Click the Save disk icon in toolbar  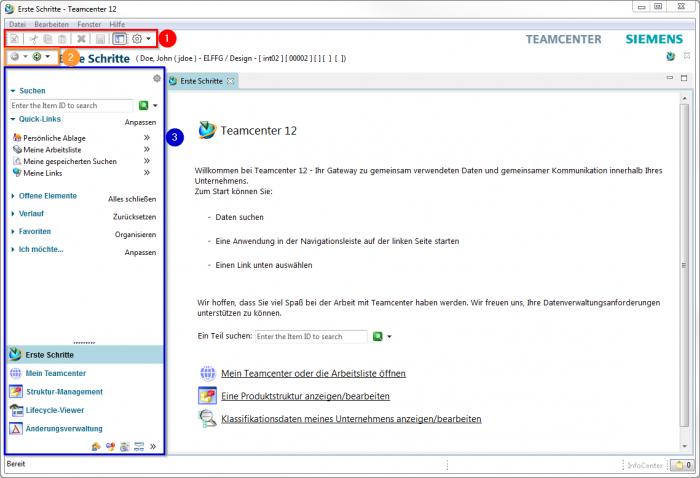[101, 39]
